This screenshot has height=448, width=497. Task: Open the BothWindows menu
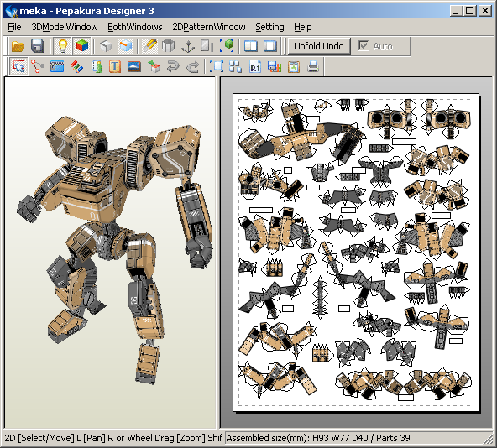(135, 27)
